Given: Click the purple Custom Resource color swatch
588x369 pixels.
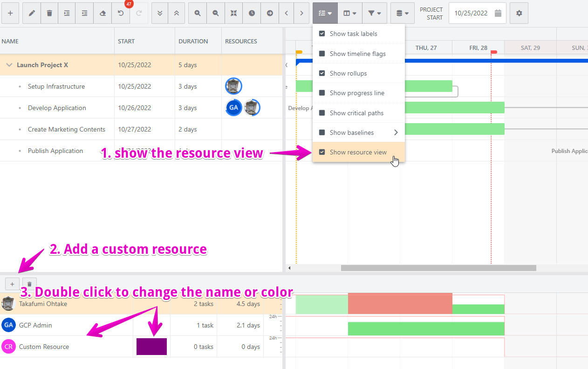Looking at the screenshot, I should coord(151,347).
